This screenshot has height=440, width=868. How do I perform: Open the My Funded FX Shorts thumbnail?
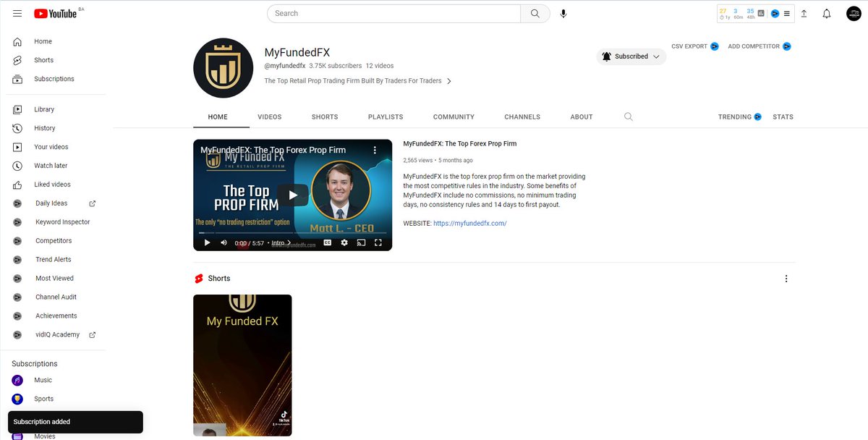coord(242,365)
